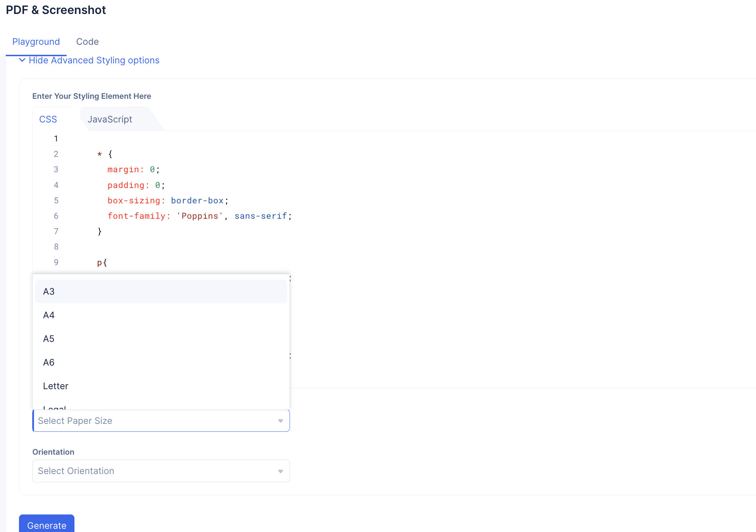Click the chevron icon beside Hide Advanced Styling

pyautogui.click(x=22, y=60)
